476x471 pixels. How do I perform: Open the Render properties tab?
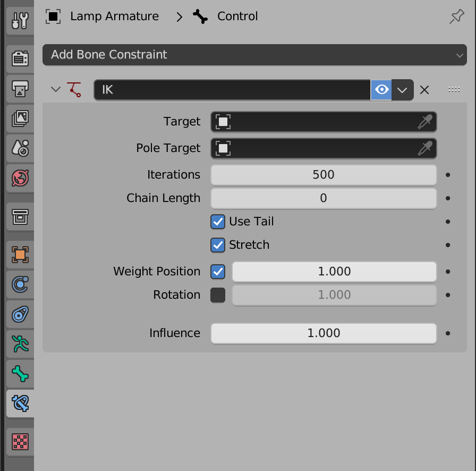click(x=20, y=58)
